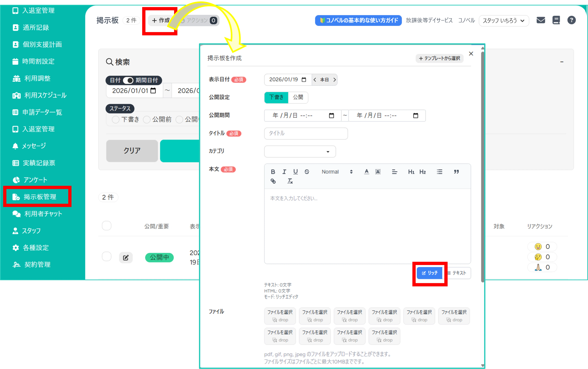Click the thinking face reaction
This screenshot has width=588, height=369.
click(x=542, y=257)
